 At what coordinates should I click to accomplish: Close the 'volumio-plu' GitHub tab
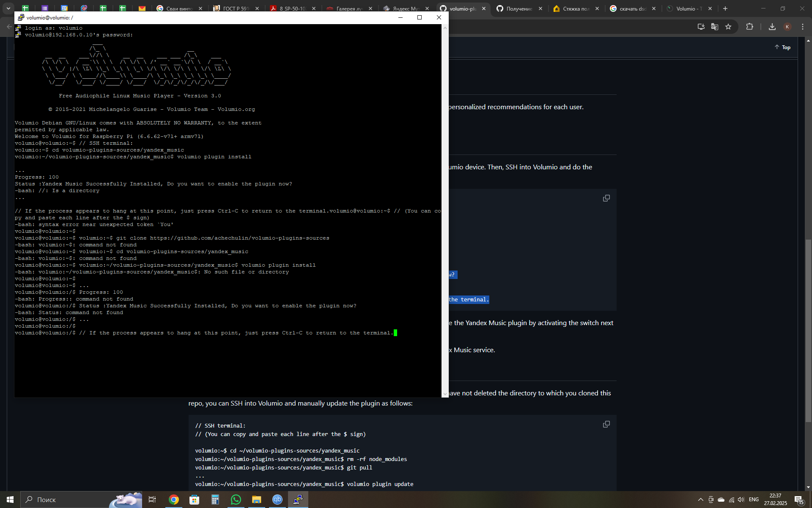point(484,8)
